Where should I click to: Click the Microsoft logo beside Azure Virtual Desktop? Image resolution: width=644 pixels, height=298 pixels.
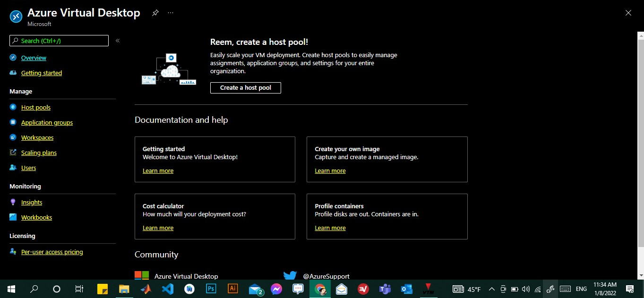142,275
